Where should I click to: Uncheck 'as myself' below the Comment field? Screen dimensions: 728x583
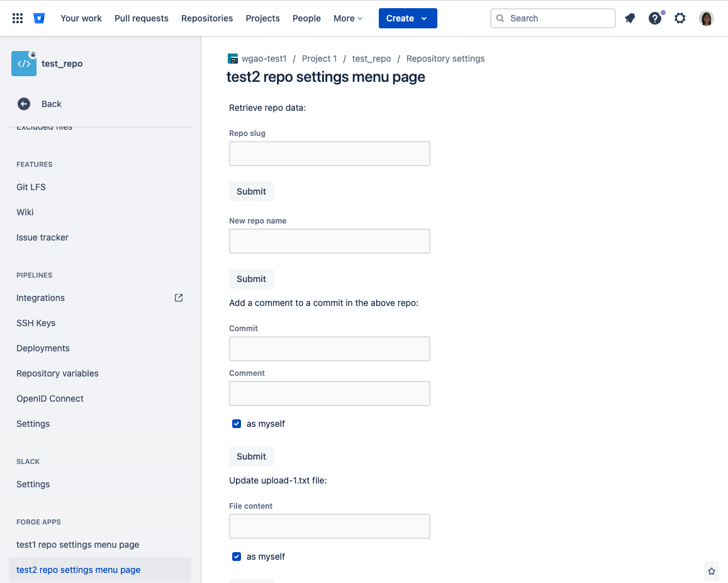(237, 424)
